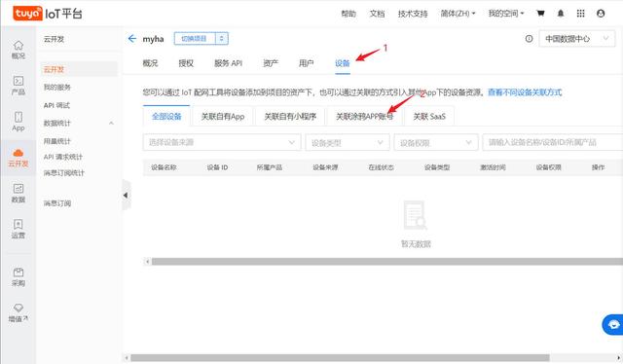
Task: Open the 设备权限 dropdown
Action: coord(436,142)
